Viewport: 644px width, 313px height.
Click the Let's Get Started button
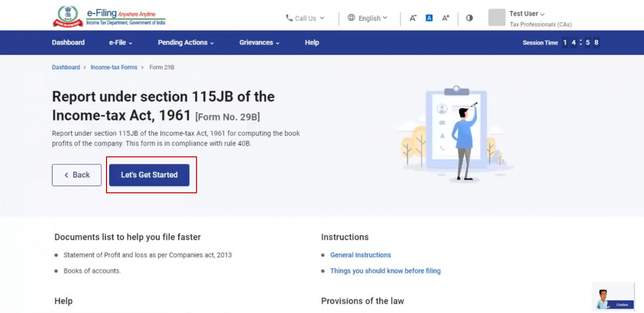point(150,175)
